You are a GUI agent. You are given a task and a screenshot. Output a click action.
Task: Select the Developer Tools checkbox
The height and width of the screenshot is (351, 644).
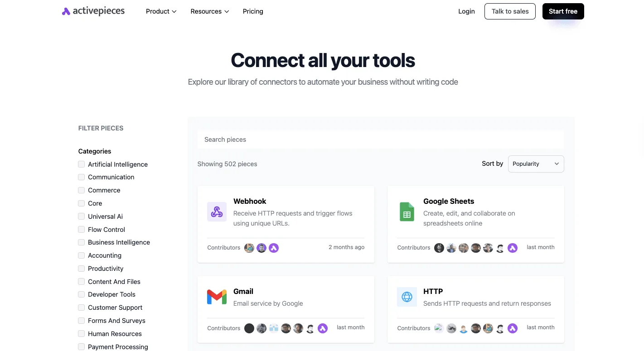pyautogui.click(x=82, y=294)
